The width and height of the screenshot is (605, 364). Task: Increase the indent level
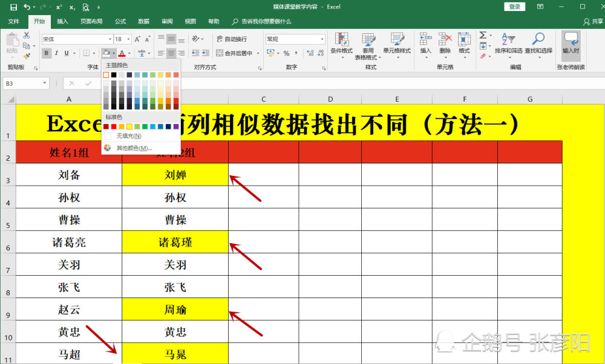[x=206, y=53]
